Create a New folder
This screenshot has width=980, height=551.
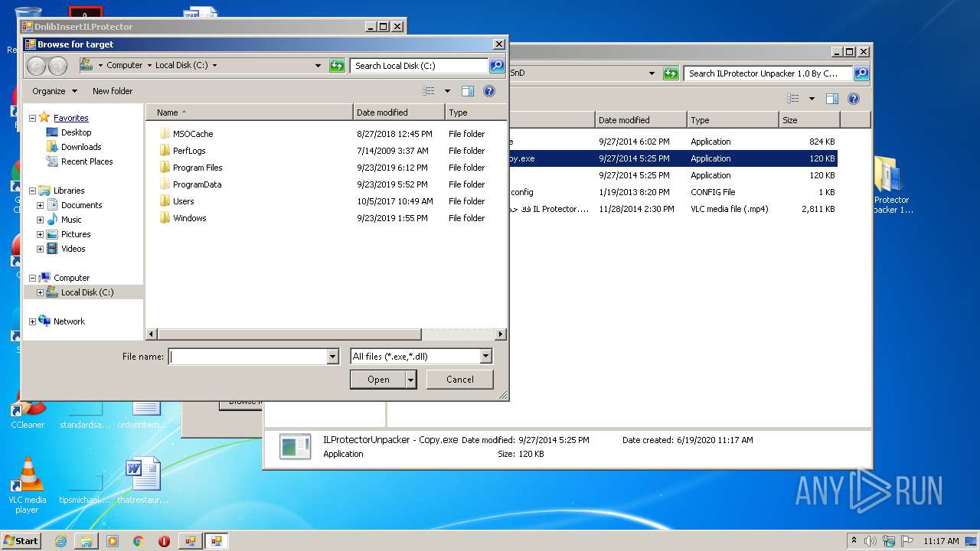pos(113,91)
